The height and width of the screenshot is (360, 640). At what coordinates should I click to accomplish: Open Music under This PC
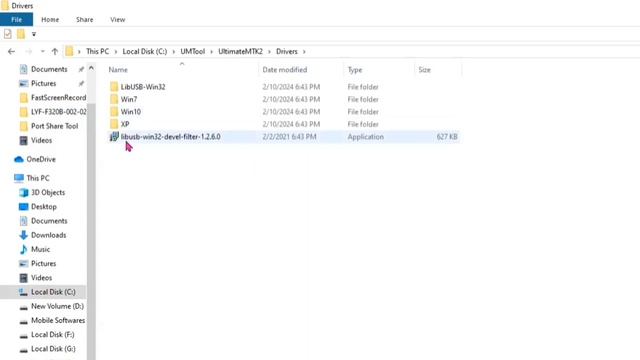(40, 249)
